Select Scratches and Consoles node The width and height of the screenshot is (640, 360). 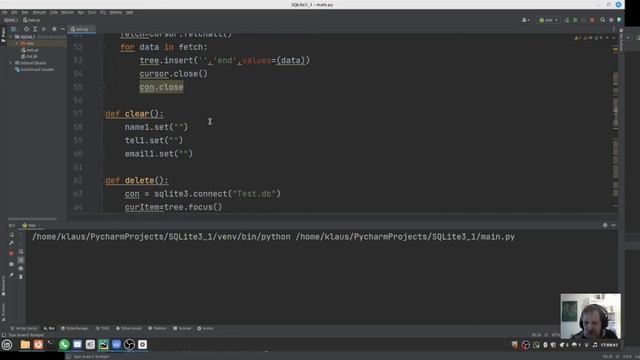point(35,70)
